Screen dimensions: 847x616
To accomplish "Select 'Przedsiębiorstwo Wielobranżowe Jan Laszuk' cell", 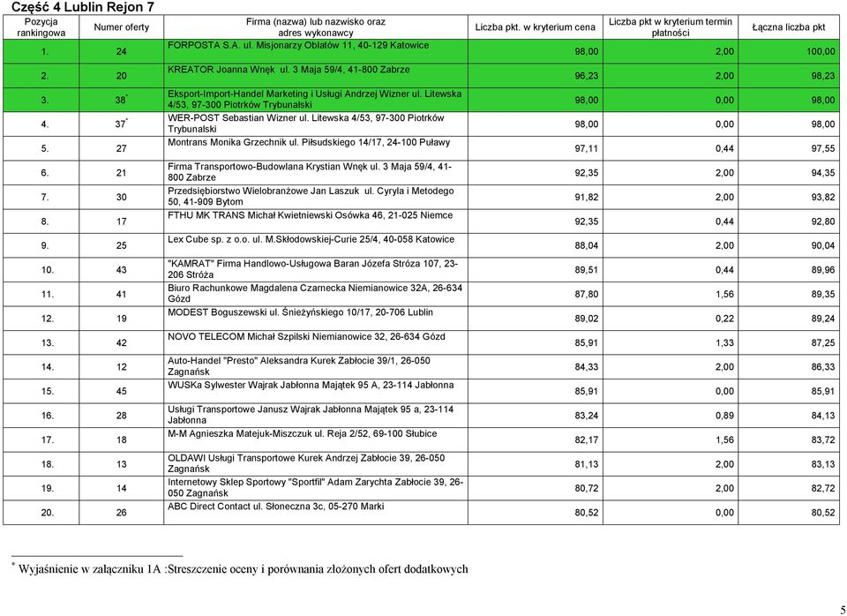I will [x=316, y=197].
